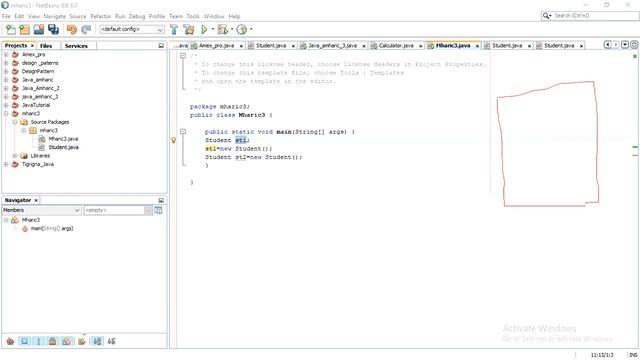Collapse the Source Packages node

pos(15,122)
